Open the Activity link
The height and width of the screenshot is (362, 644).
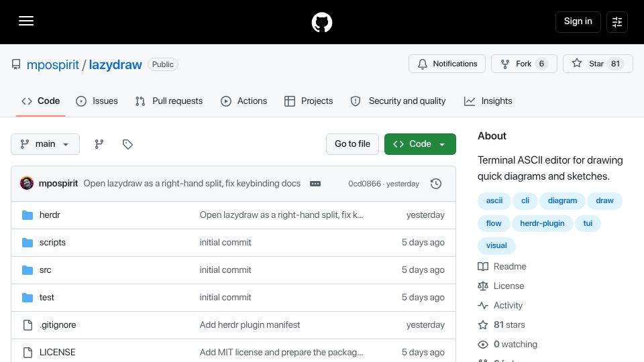pos(500,306)
